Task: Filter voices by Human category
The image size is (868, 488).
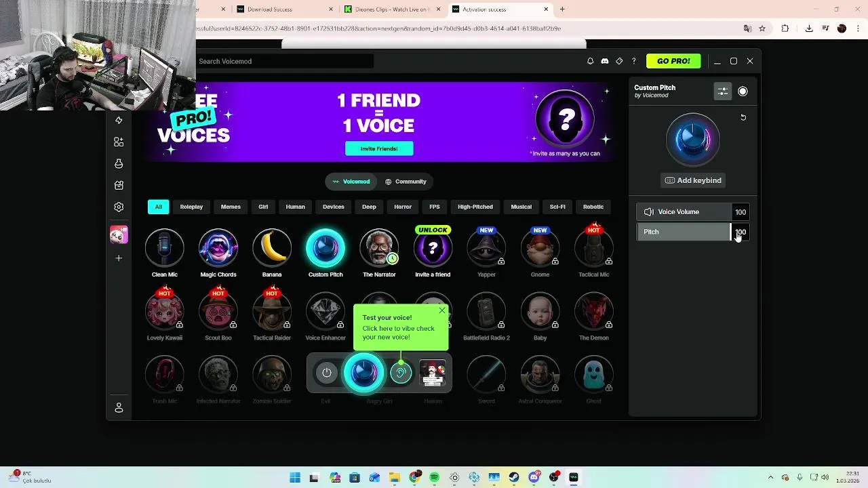Action: pos(295,207)
